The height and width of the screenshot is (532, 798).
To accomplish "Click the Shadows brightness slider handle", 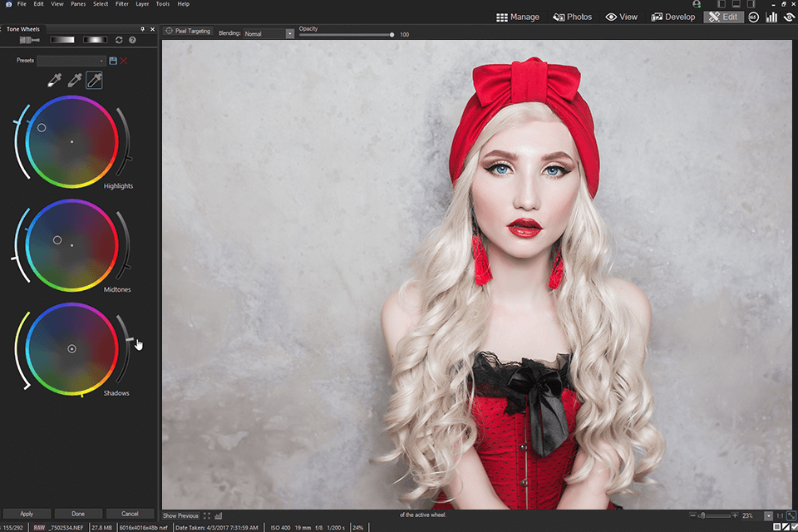I will tap(130, 339).
